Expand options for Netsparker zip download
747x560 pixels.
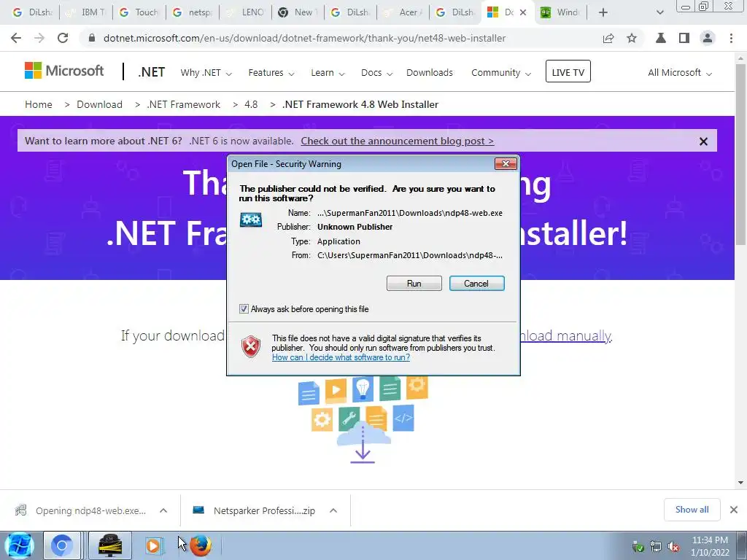pos(333,510)
